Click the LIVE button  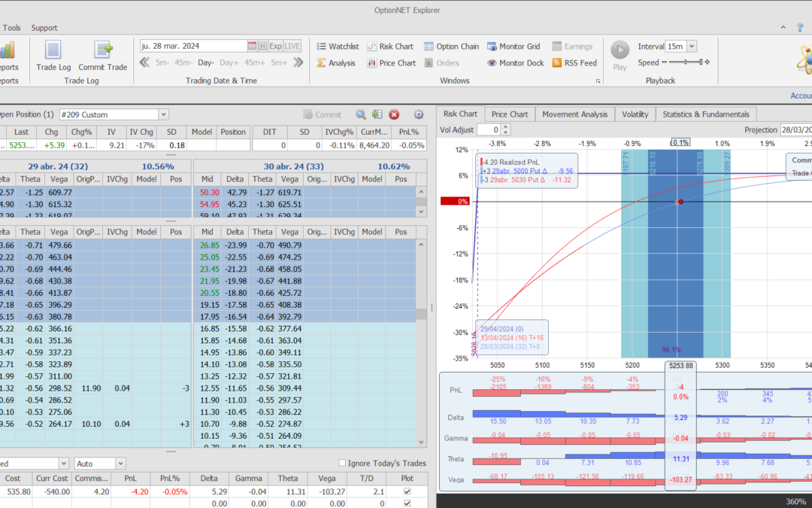(x=292, y=46)
